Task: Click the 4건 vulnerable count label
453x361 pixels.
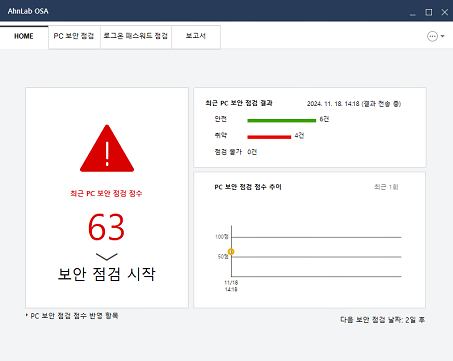Action: (x=299, y=136)
